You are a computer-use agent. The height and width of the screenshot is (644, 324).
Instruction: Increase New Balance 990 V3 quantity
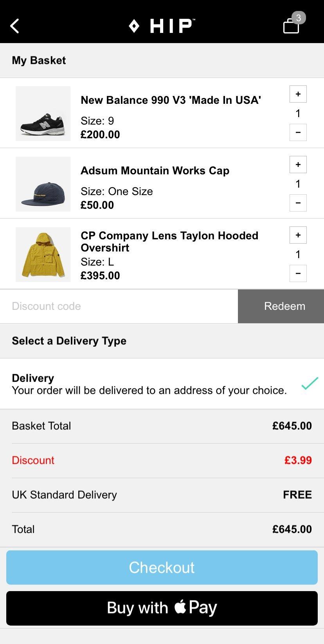pos(298,94)
